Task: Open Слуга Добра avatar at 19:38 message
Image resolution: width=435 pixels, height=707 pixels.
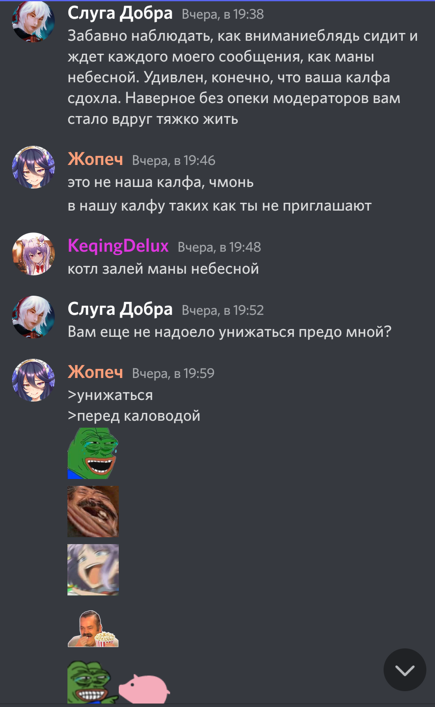Action: click(x=33, y=21)
